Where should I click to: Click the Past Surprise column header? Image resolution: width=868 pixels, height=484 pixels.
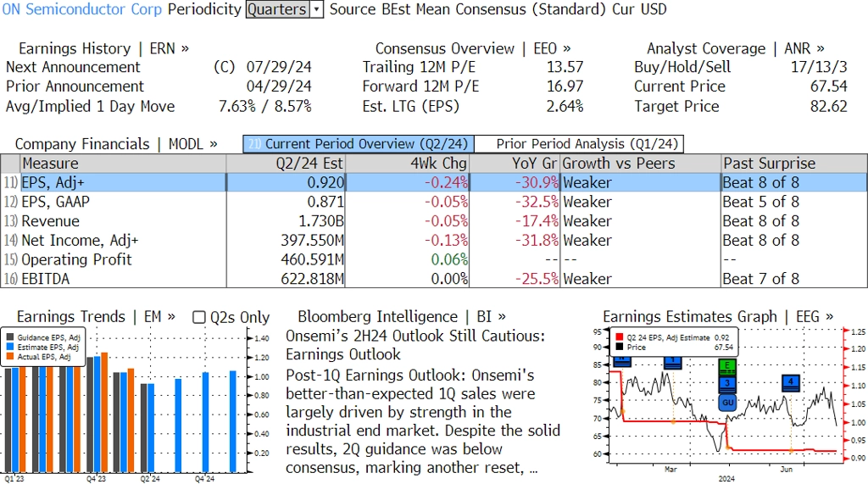[x=794, y=164]
